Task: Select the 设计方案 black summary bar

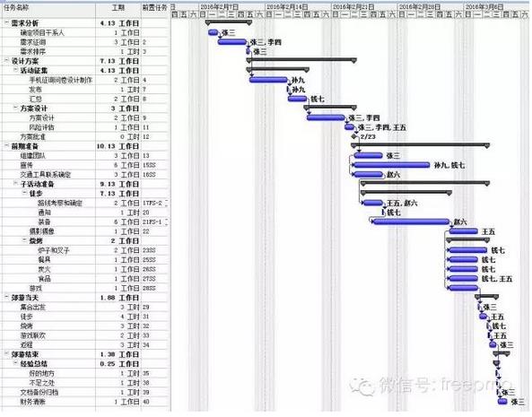Action: pos(301,60)
